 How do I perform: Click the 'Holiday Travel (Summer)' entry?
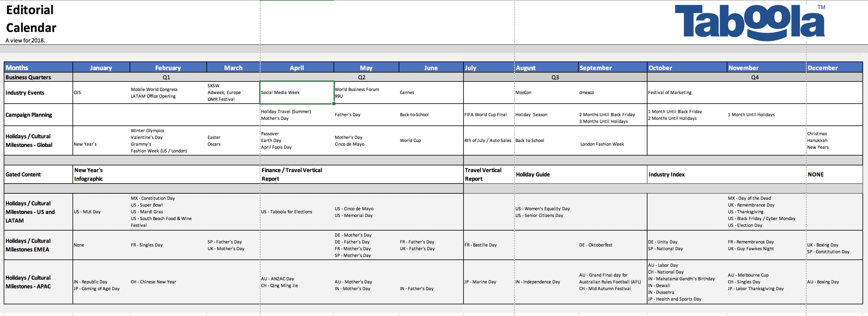point(286,112)
